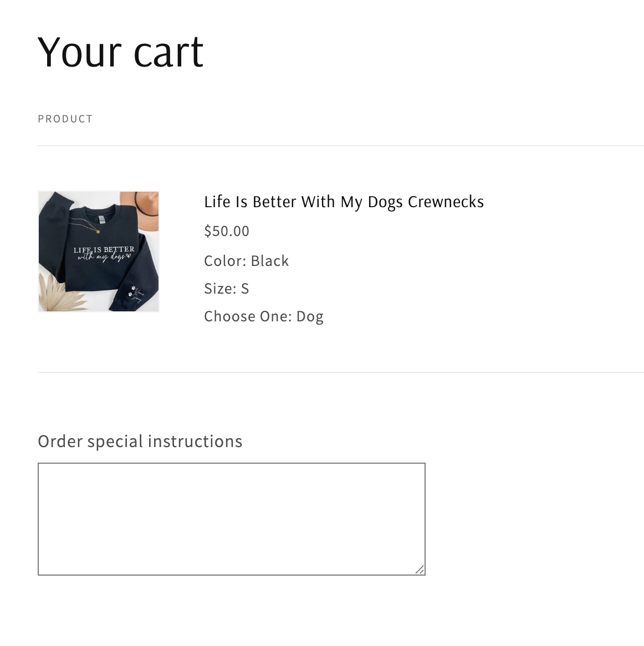The width and height of the screenshot is (644, 646).
Task: Click the "Your cart" page heading
Action: 121,52
